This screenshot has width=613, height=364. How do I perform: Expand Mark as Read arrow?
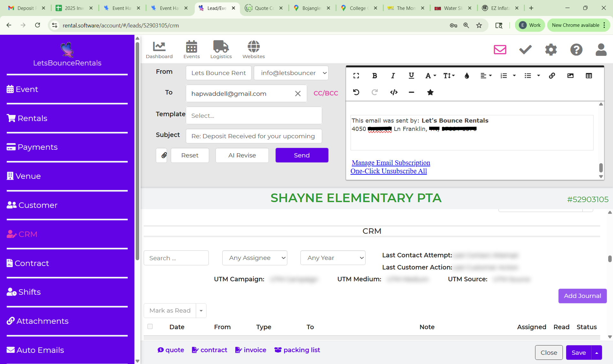pos(201,311)
